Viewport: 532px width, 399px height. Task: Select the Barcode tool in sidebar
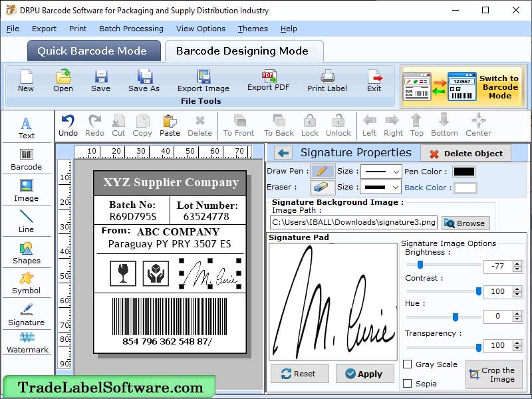tap(27, 159)
